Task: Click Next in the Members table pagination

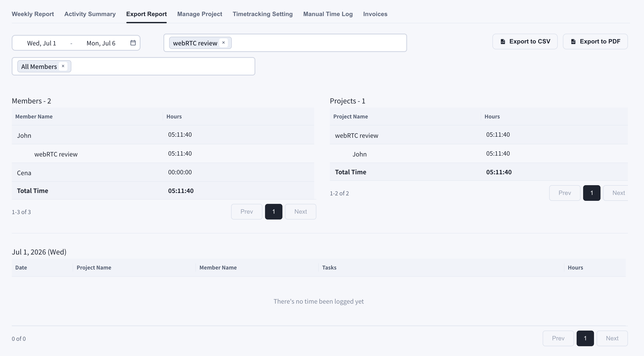Action: (x=301, y=212)
